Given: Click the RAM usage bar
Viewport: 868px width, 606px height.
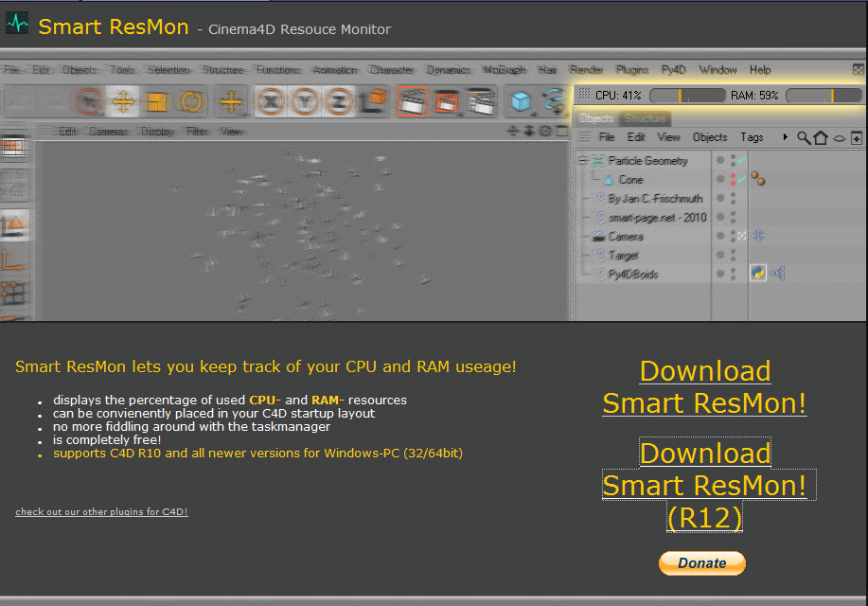Looking at the screenshot, I should pos(824,96).
